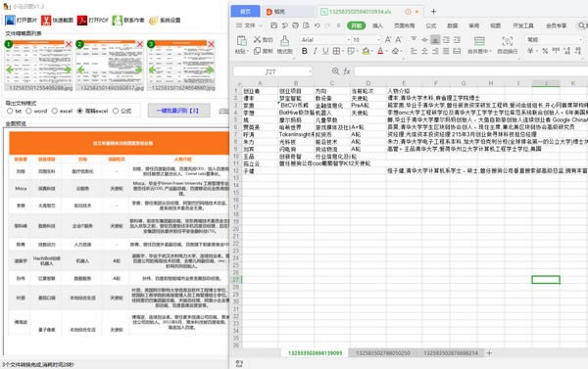Viewport: 588px width, 369px height.
Task: Click the Print icon in the quick toolbar
Action: [296, 25]
